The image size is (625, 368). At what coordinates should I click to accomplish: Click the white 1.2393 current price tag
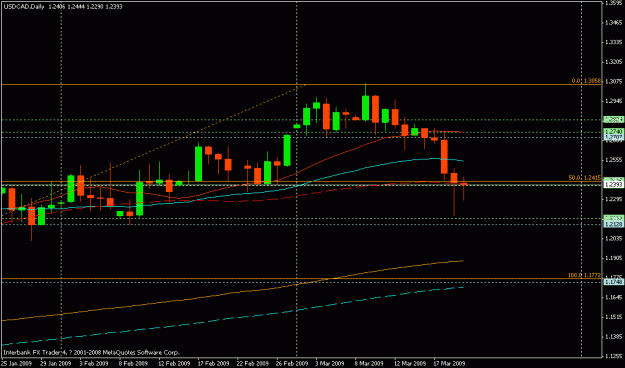pyautogui.click(x=614, y=185)
